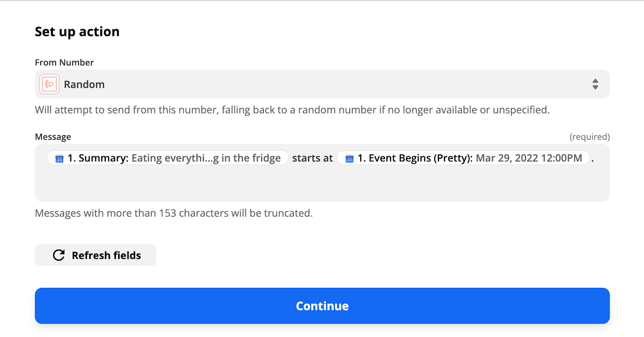
Task: Click the calendar icon in the Event Begins pill
Action: [350, 159]
